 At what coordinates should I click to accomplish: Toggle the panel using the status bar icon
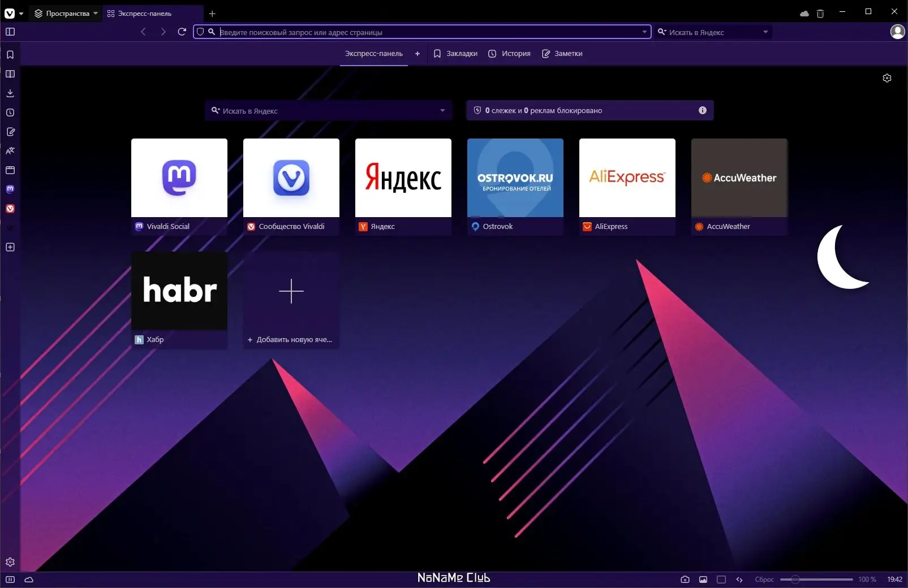pyautogui.click(x=10, y=580)
